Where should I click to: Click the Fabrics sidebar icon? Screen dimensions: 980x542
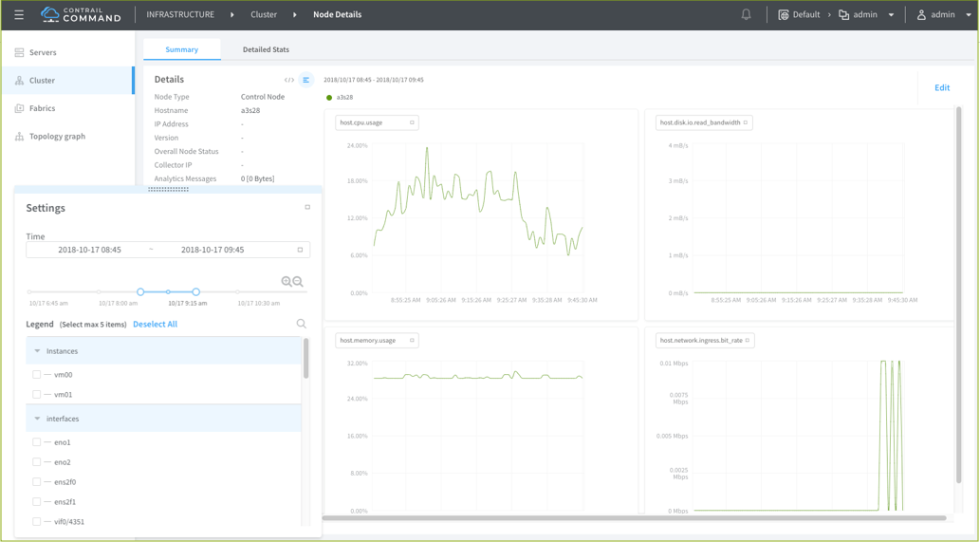click(19, 108)
